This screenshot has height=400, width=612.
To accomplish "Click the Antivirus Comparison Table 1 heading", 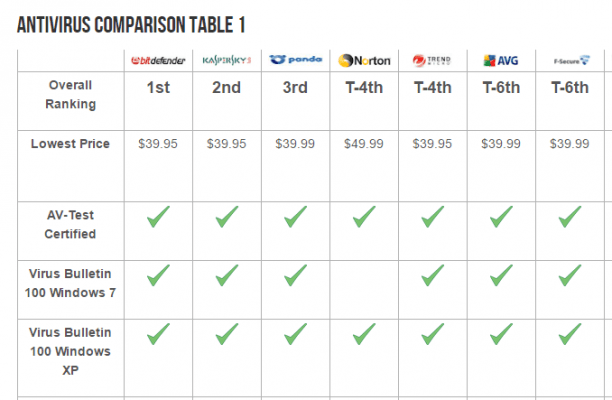I will 131,23.
